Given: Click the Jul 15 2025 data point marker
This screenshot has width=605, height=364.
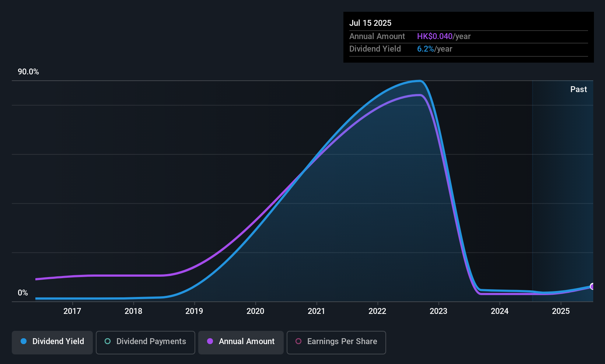Looking at the screenshot, I should 592,286.
